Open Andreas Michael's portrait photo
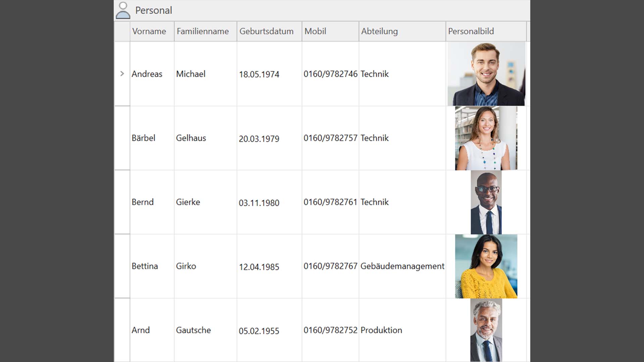Image resolution: width=644 pixels, height=362 pixels. (x=486, y=74)
